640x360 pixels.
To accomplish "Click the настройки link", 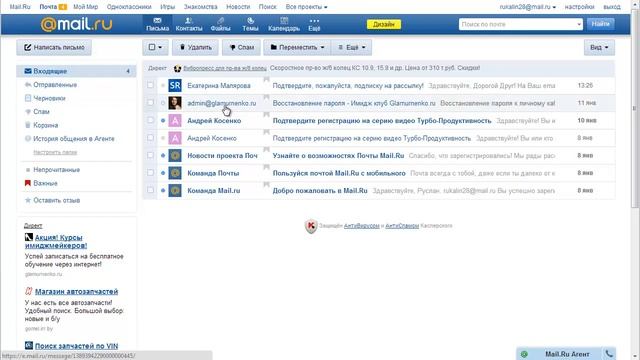I will [579, 7].
